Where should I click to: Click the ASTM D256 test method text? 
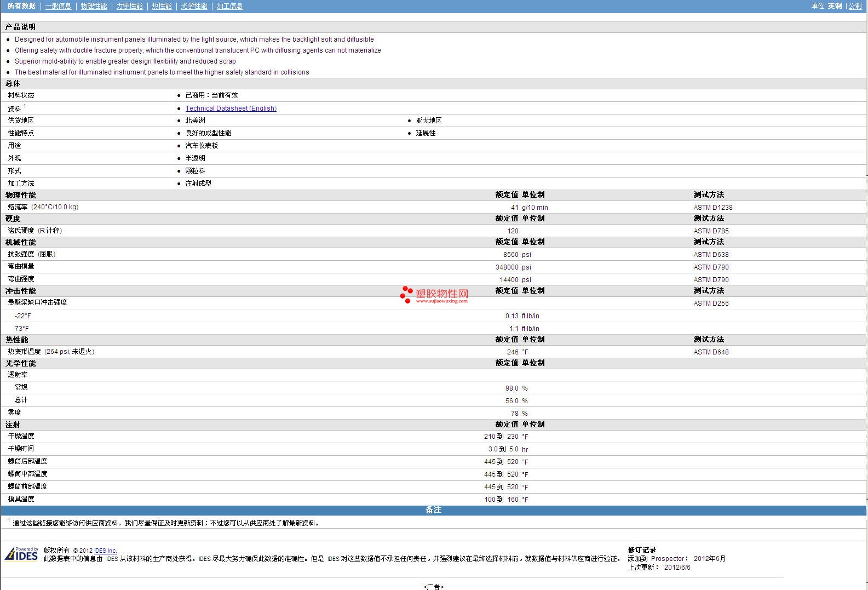point(711,303)
